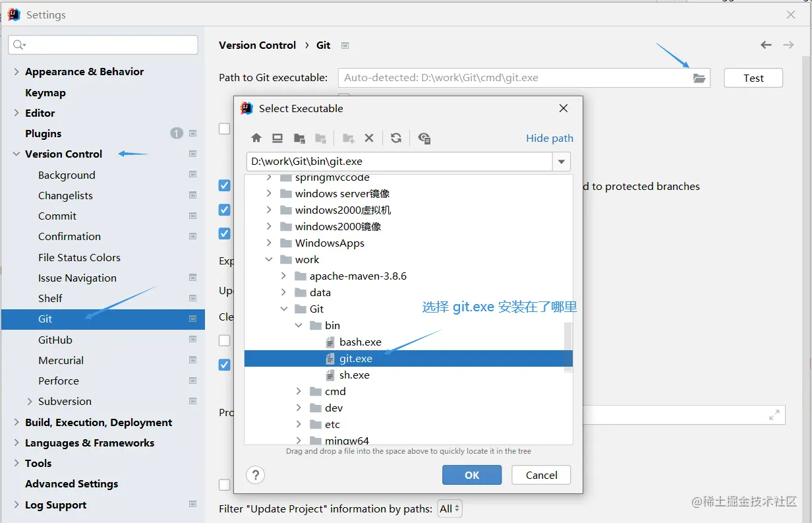This screenshot has height=523, width=812.
Task: Open Advanced Settings page
Action: click(71, 483)
